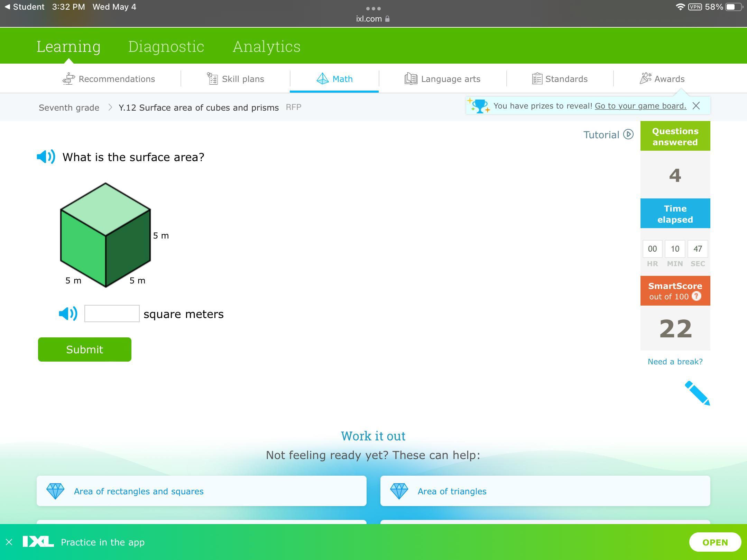Open Area of rectangles and squares lesson
747x560 pixels.
click(139, 491)
